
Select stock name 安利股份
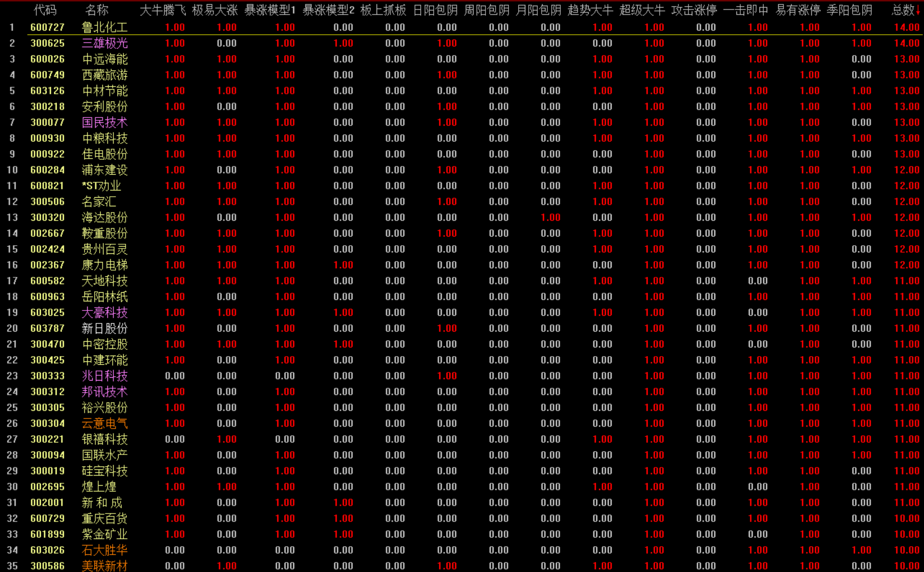105,107
